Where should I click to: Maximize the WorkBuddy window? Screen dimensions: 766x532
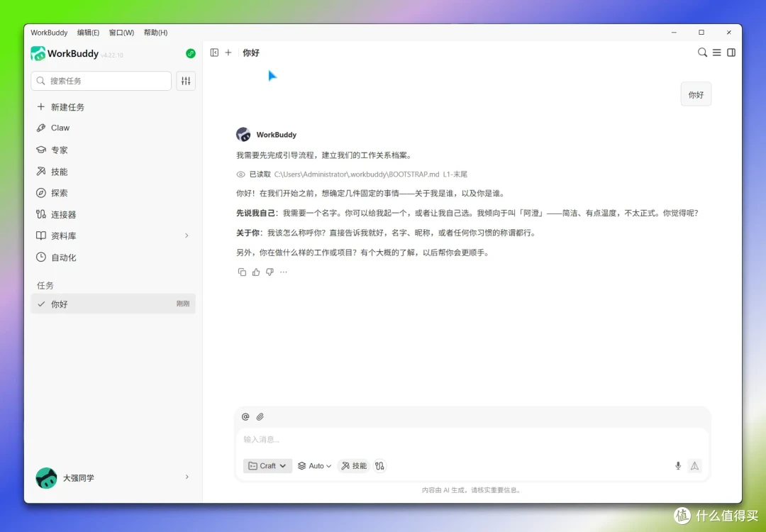point(701,32)
